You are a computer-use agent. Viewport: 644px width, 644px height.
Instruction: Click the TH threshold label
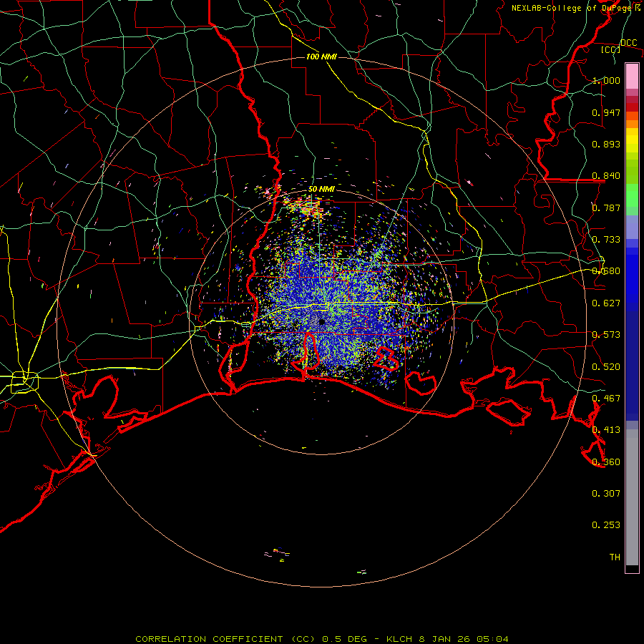(x=615, y=557)
